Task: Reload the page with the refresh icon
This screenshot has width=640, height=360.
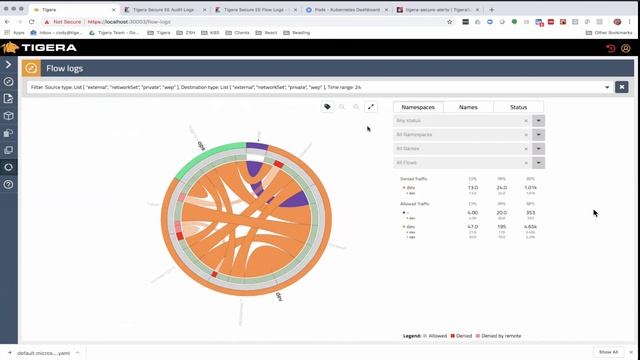Action: (31, 22)
